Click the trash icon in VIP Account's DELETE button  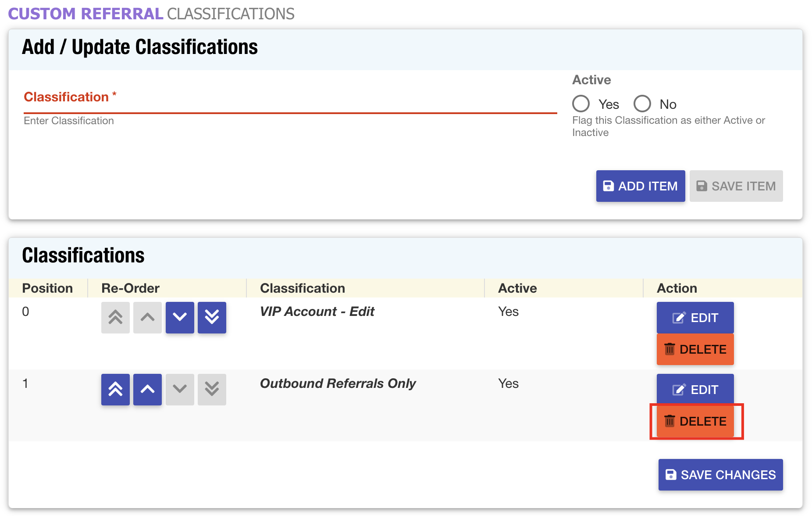click(x=670, y=349)
